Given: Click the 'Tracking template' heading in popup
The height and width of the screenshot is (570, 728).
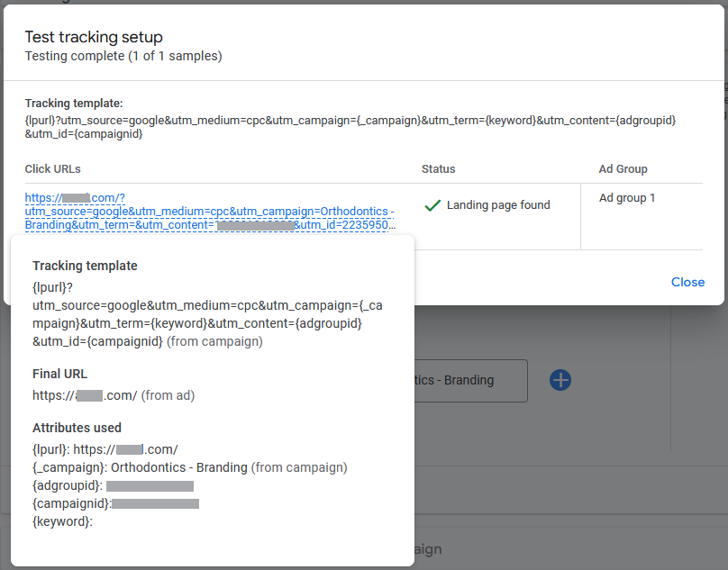Looking at the screenshot, I should point(85,266).
